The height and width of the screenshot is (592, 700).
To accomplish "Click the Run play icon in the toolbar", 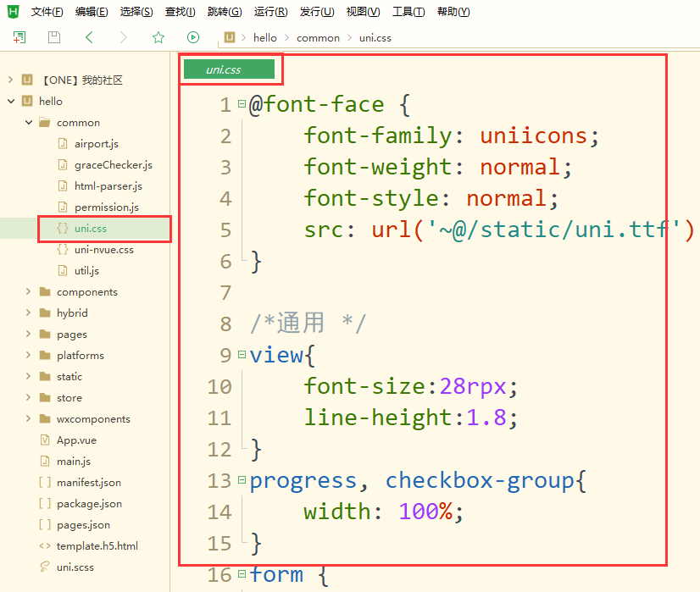I will [x=193, y=37].
